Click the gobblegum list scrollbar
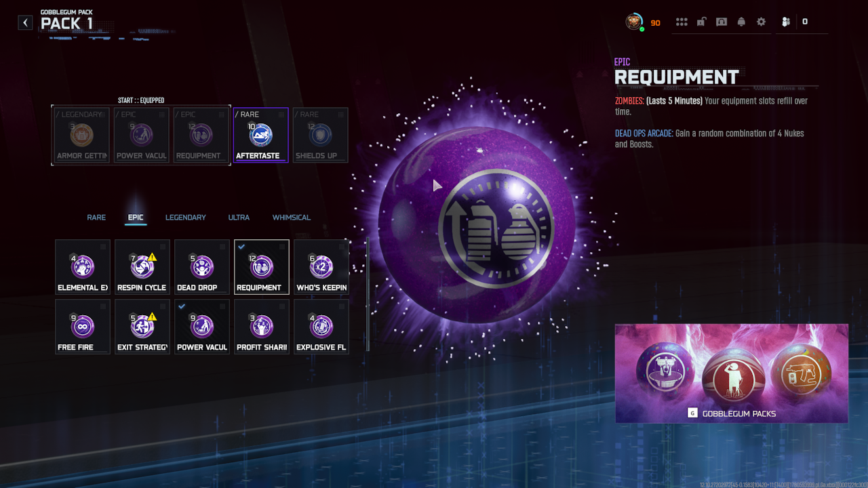868x488 pixels. click(368, 296)
